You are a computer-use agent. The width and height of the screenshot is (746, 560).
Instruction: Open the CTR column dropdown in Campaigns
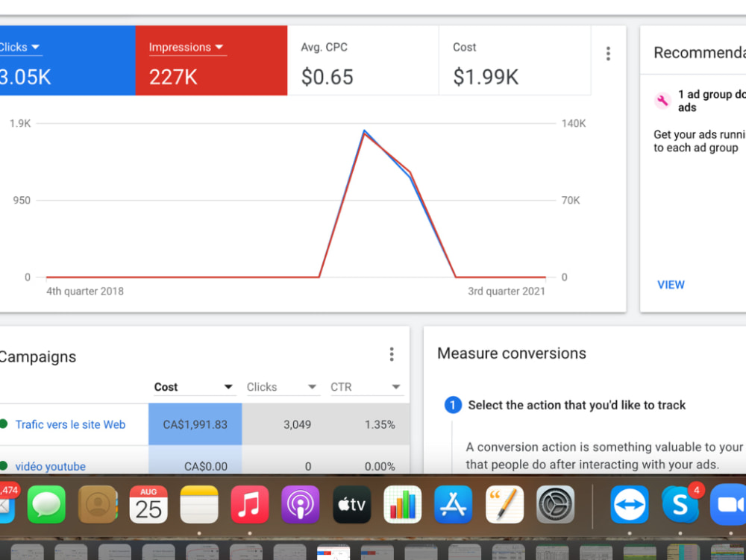[366, 387]
